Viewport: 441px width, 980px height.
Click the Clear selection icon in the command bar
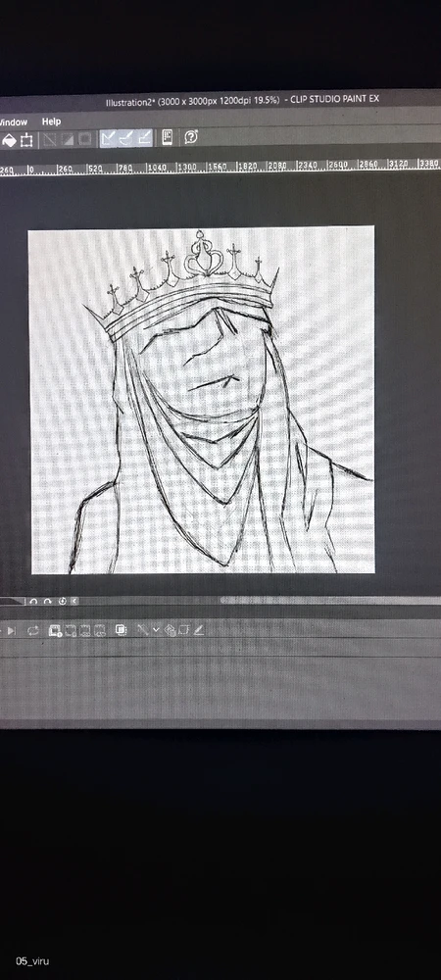point(49,139)
